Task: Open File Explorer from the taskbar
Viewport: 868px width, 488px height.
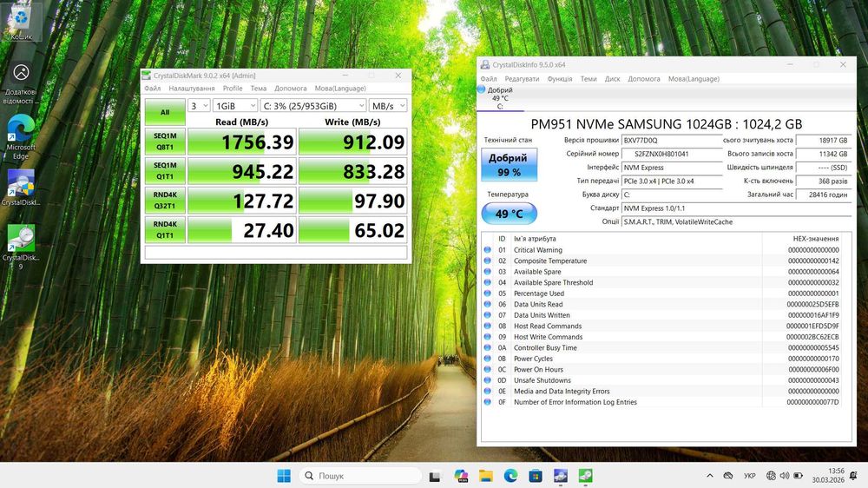Action: [486, 476]
